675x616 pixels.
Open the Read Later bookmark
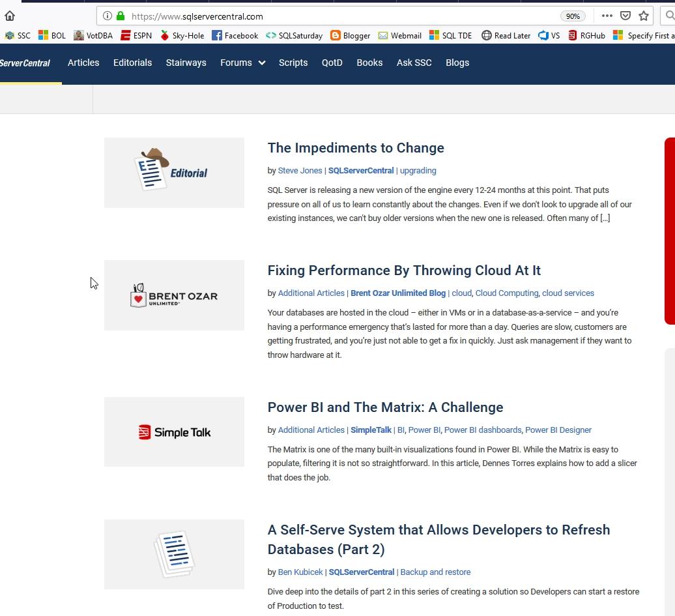[506, 35]
